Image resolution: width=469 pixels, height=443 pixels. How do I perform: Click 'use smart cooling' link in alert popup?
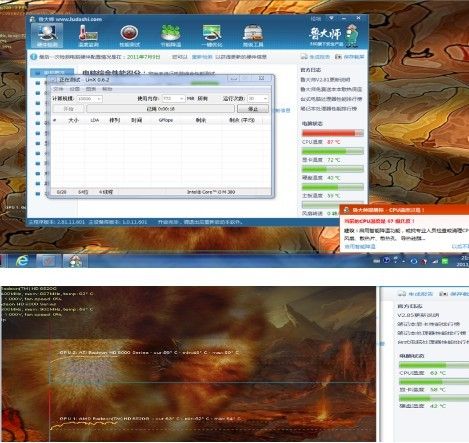pos(360,246)
